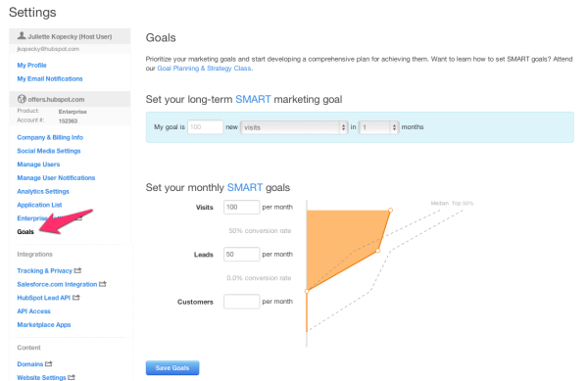Click the Leads chart point handle
The width and height of the screenshot is (588, 381).
(x=378, y=251)
